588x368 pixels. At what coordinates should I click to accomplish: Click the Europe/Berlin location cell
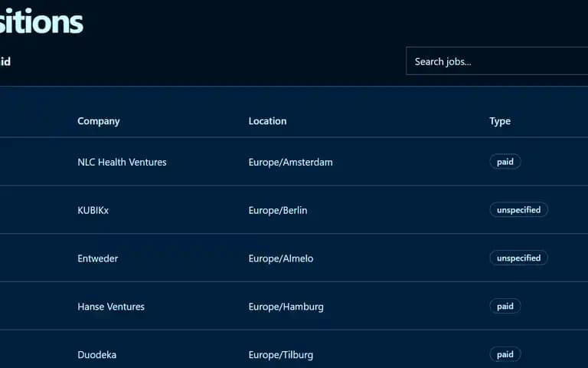pos(278,210)
